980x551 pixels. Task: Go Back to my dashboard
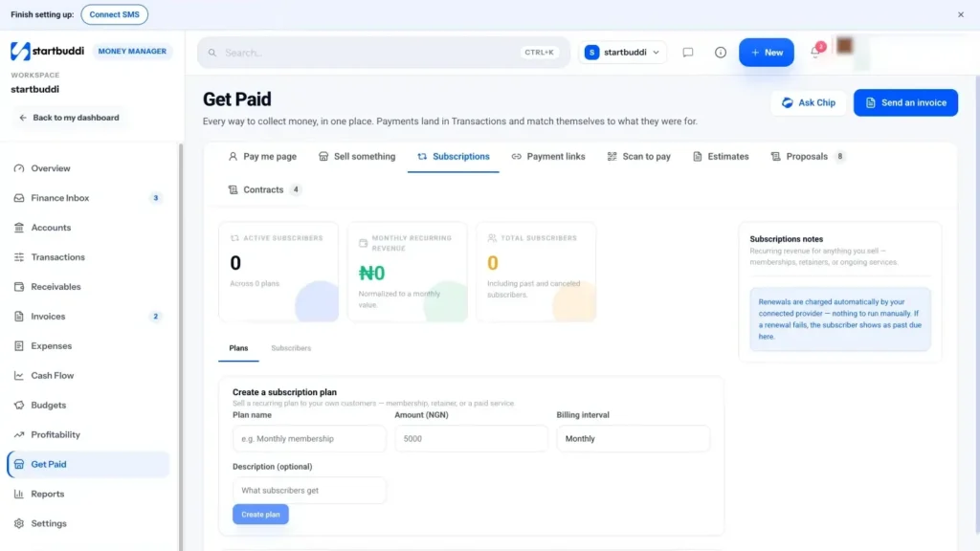click(x=69, y=118)
